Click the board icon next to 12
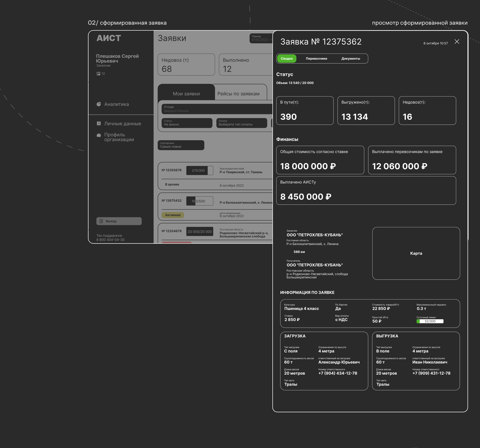This screenshot has height=448, width=480. [99, 74]
